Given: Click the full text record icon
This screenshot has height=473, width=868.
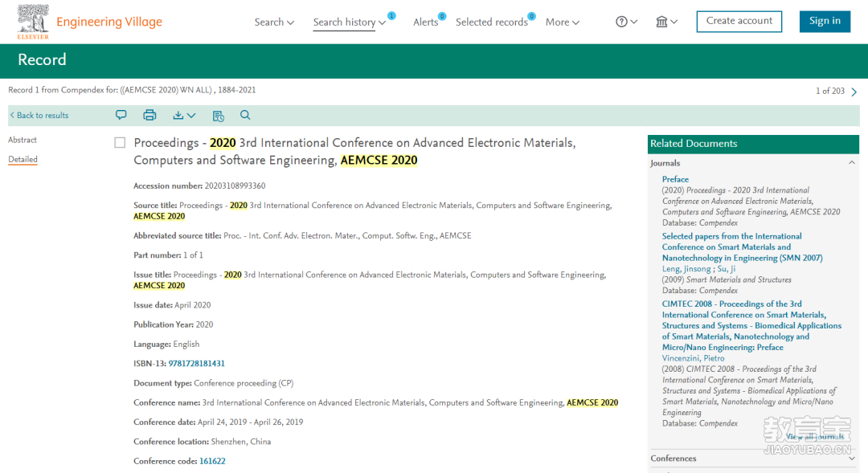Looking at the screenshot, I should pos(218,116).
